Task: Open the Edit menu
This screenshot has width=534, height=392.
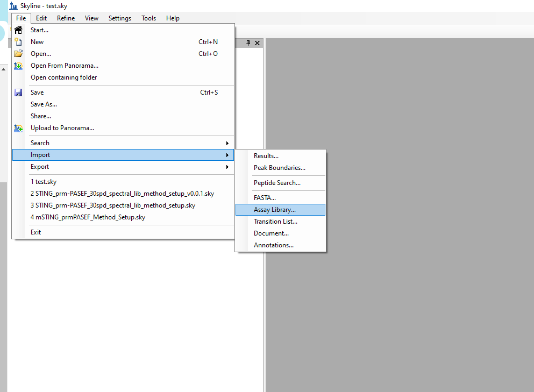Action: pos(41,18)
